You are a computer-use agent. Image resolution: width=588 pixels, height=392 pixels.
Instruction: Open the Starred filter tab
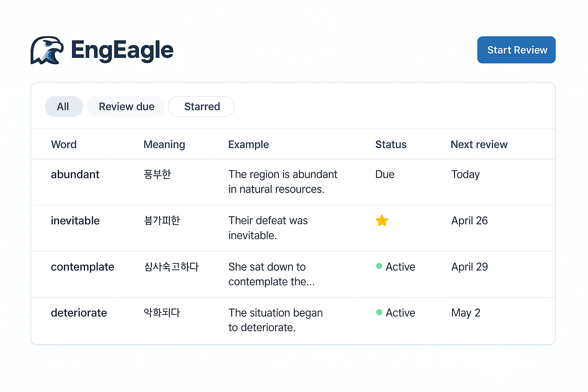[x=202, y=106]
